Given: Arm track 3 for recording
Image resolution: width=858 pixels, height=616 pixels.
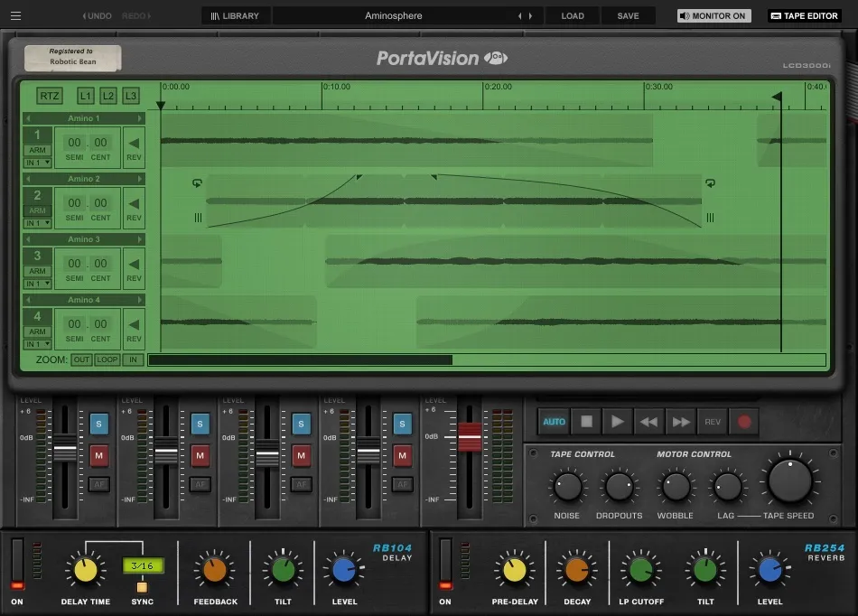Looking at the screenshot, I should [37, 271].
